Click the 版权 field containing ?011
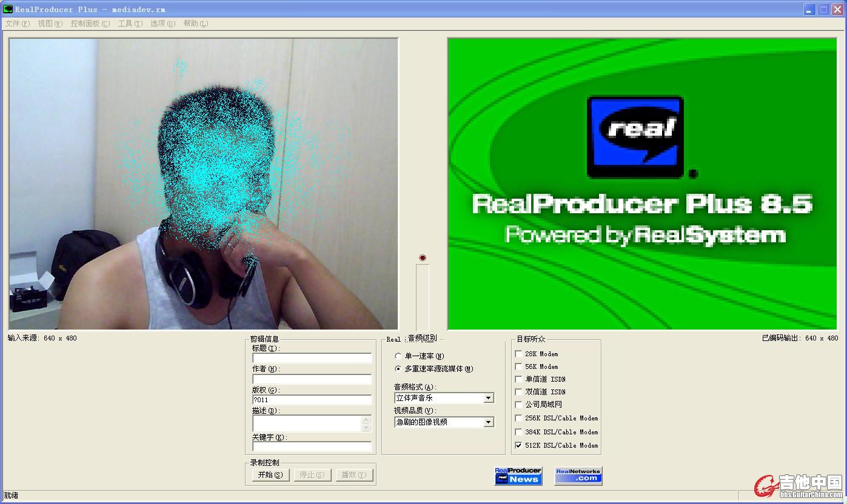Image resolution: width=847 pixels, height=504 pixels. pyautogui.click(x=312, y=400)
